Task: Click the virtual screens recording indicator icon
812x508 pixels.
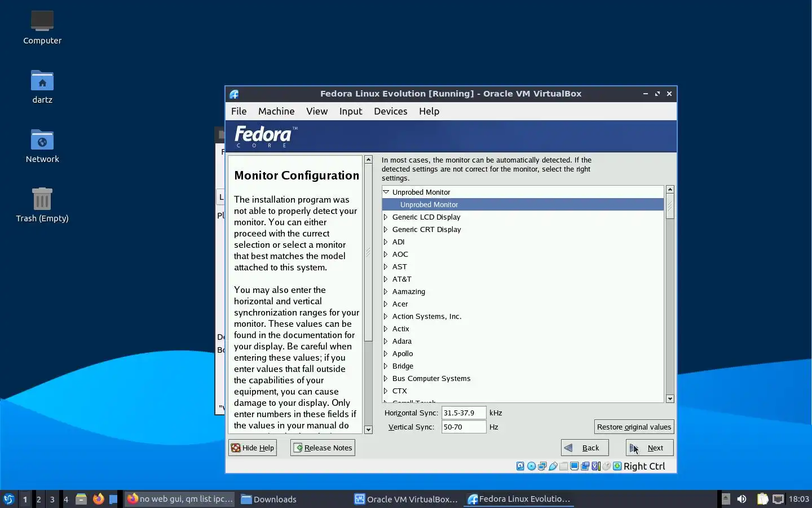Action: [585, 466]
